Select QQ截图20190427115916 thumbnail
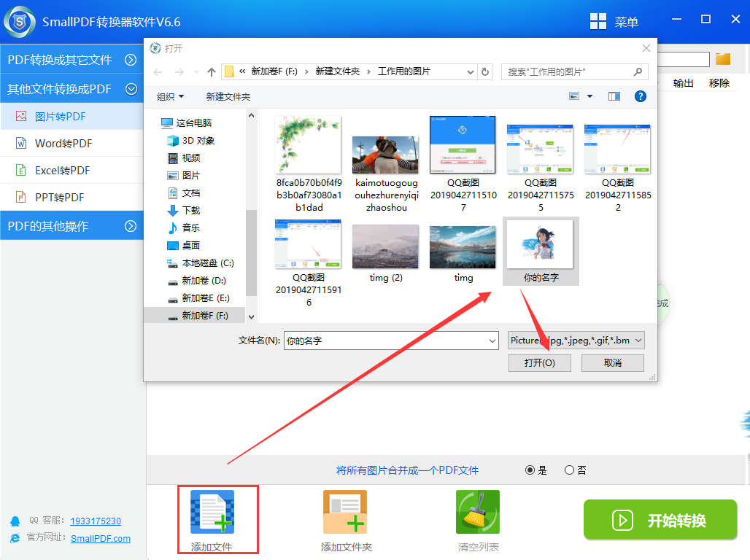The height and width of the screenshot is (560, 750). coord(309,244)
